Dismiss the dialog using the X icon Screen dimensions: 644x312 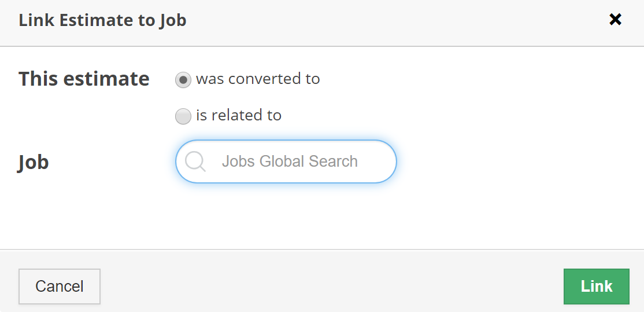(x=615, y=20)
